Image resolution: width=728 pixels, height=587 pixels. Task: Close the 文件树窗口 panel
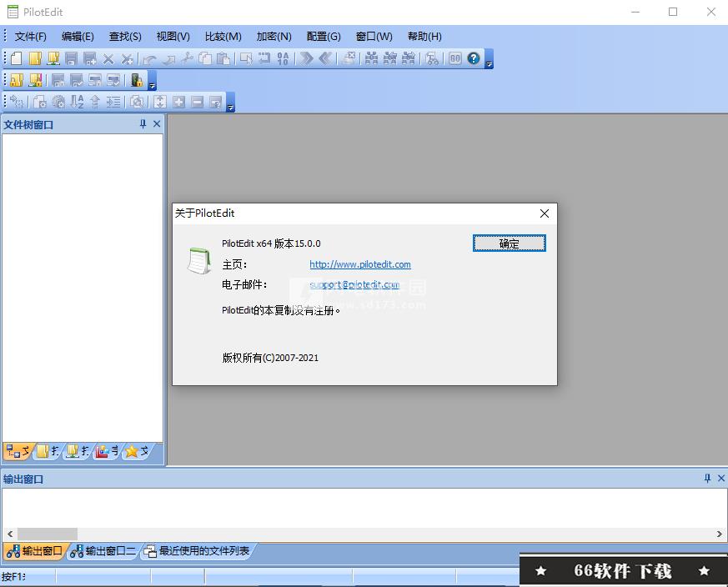pyautogui.click(x=157, y=124)
